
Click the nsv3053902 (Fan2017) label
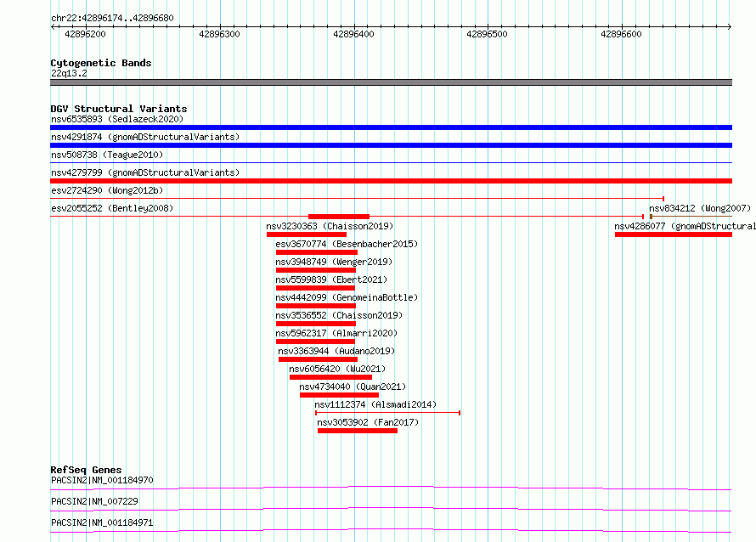pyautogui.click(x=368, y=422)
